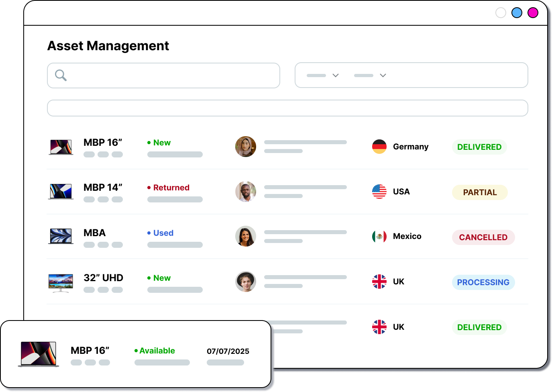552x392 pixels.
Task: Open the bearded man's avatar in USA row
Action: (245, 192)
